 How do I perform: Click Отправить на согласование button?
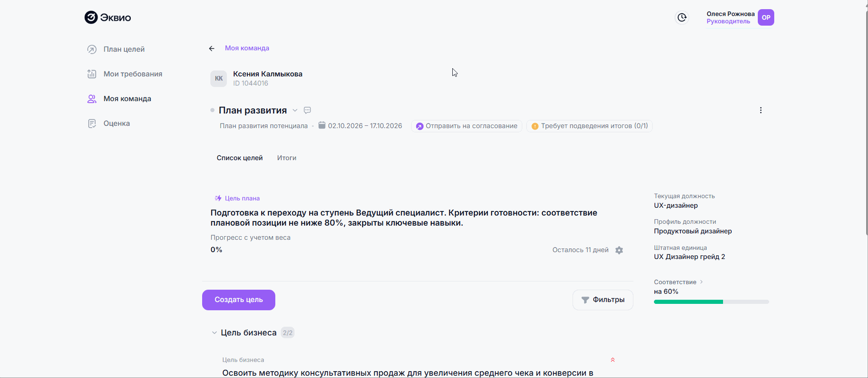tap(466, 126)
